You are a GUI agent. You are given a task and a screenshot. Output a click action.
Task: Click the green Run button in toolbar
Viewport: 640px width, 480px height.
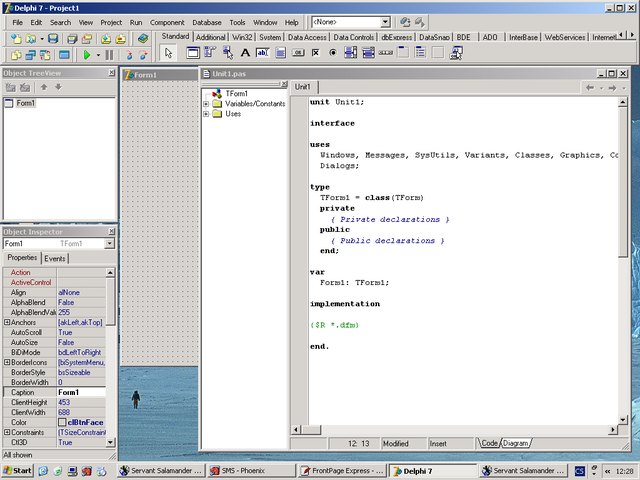[87, 54]
